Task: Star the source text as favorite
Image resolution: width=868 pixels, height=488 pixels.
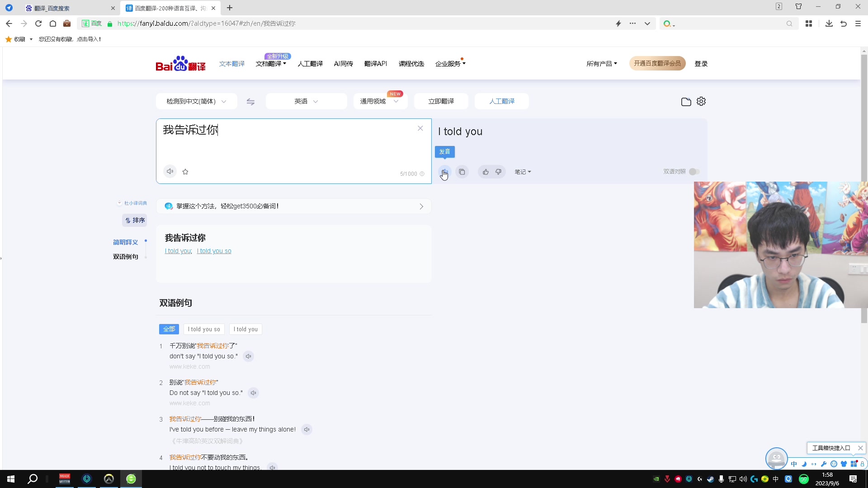Action: (x=185, y=172)
